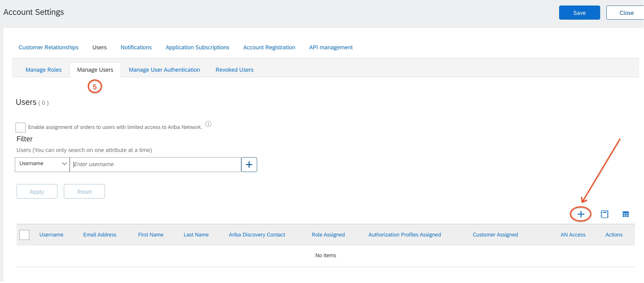
Task: Open the Application Subscriptions tab
Action: pos(197,47)
